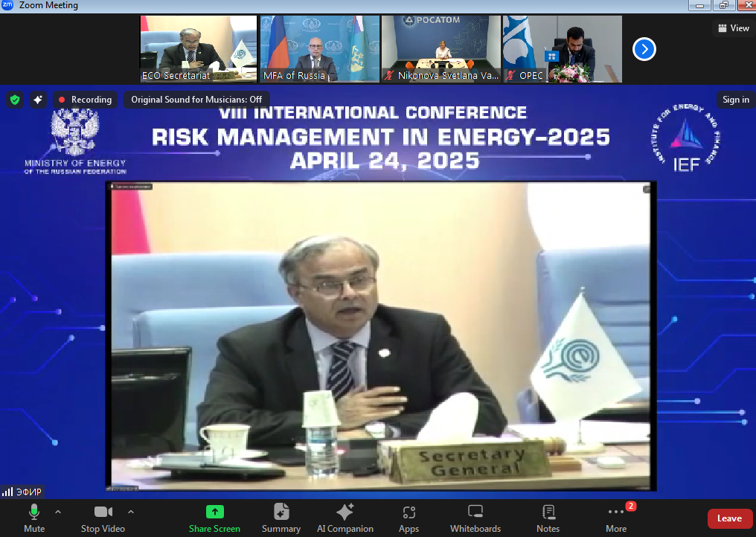Start Share Screen
The image size is (756, 537).
point(214,518)
